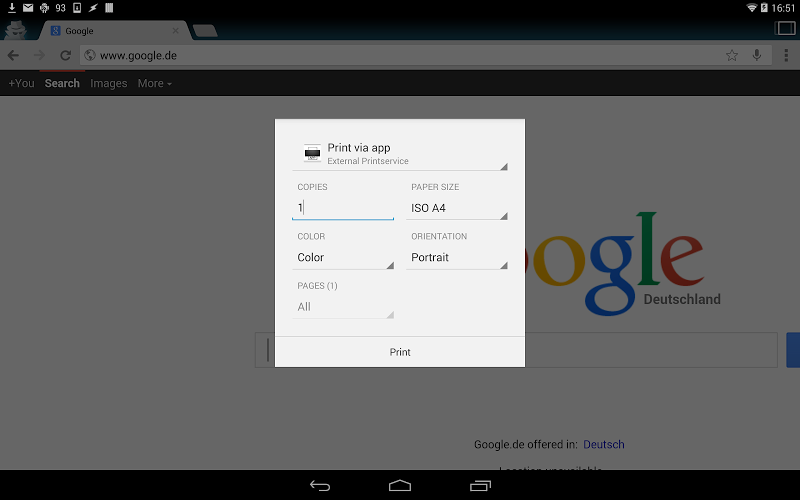Tap the download notification icon
Screen dimensions: 800x500
click(x=12, y=8)
